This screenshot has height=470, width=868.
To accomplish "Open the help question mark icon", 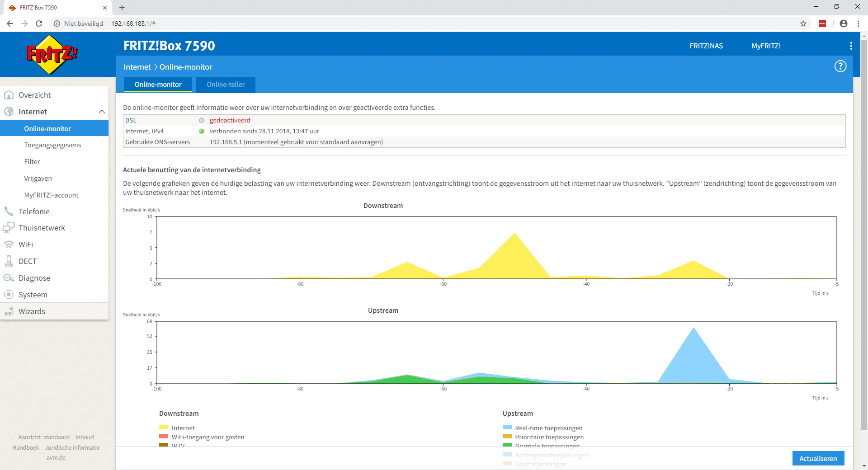I will coord(840,66).
